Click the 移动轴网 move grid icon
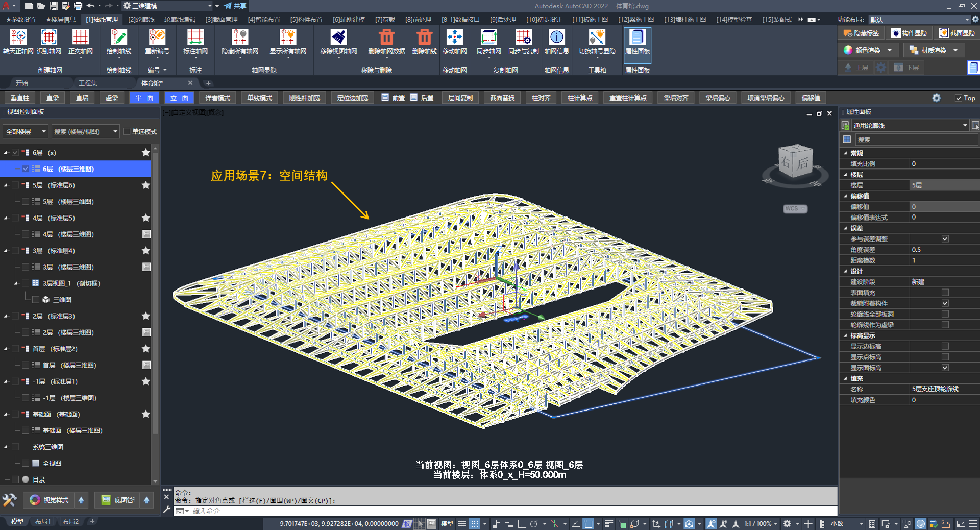980x530 pixels. click(x=454, y=38)
